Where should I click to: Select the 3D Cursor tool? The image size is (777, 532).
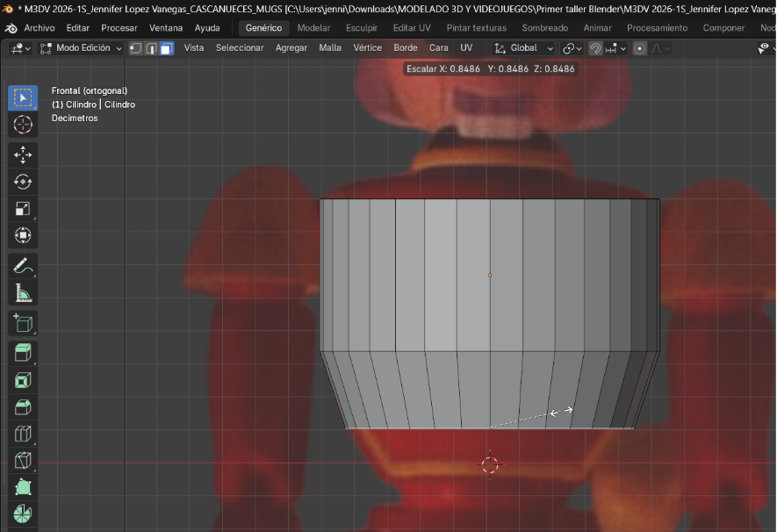(x=23, y=125)
